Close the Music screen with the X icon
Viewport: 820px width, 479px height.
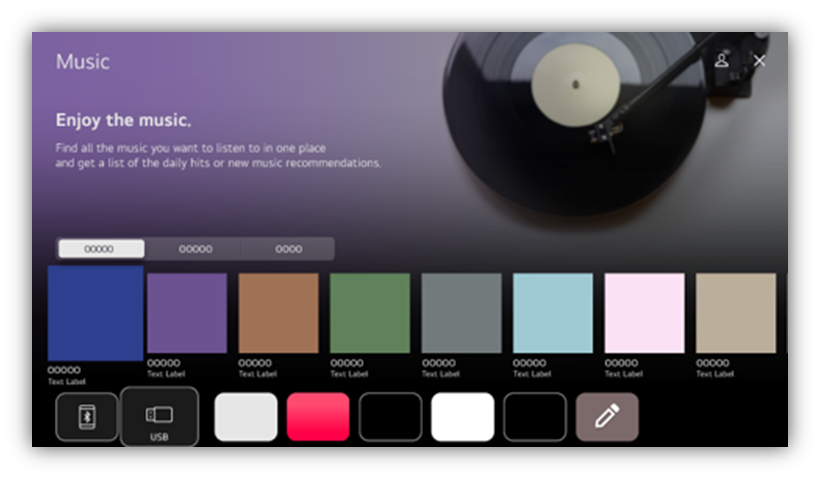pyautogui.click(x=759, y=61)
